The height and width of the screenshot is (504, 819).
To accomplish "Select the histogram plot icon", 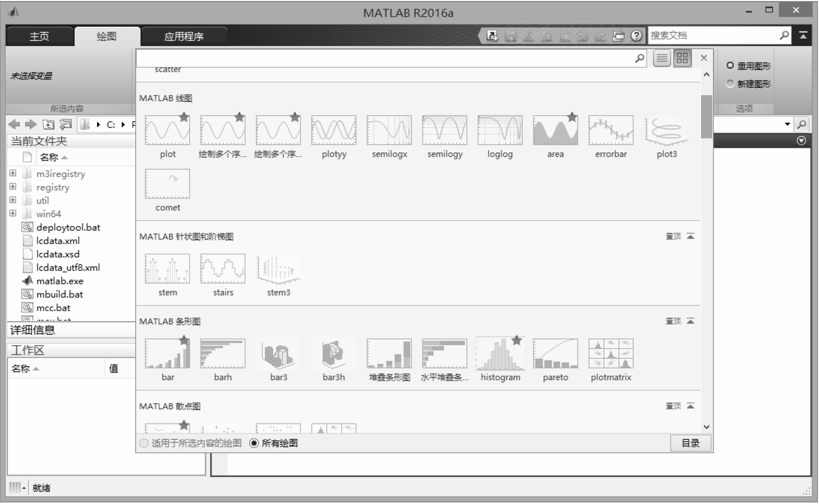I will (x=500, y=354).
